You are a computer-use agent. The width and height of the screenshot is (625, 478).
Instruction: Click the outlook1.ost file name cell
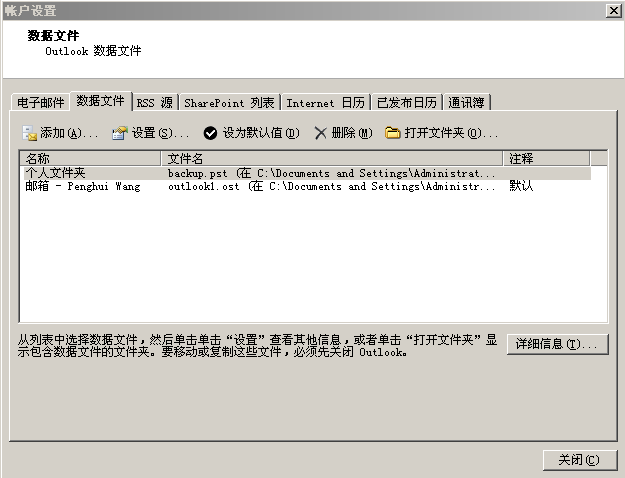pyautogui.click(x=332, y=186)
